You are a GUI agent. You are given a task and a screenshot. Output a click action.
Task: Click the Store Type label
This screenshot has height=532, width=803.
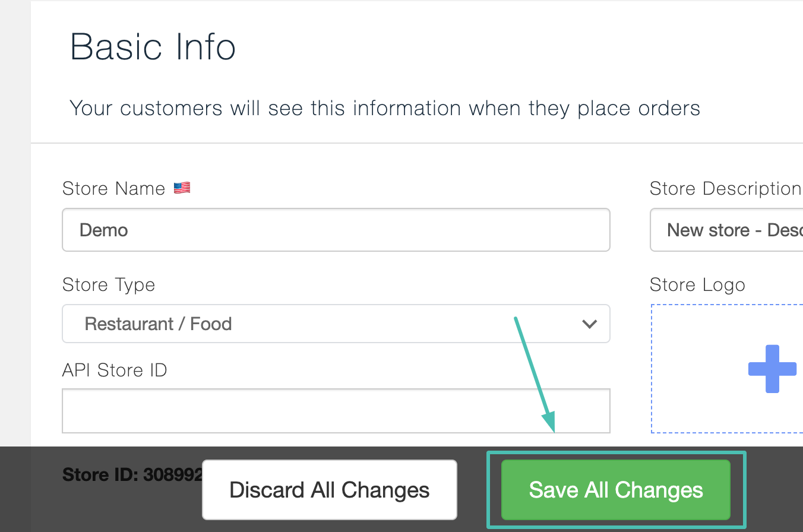click(x=109, y=285)
